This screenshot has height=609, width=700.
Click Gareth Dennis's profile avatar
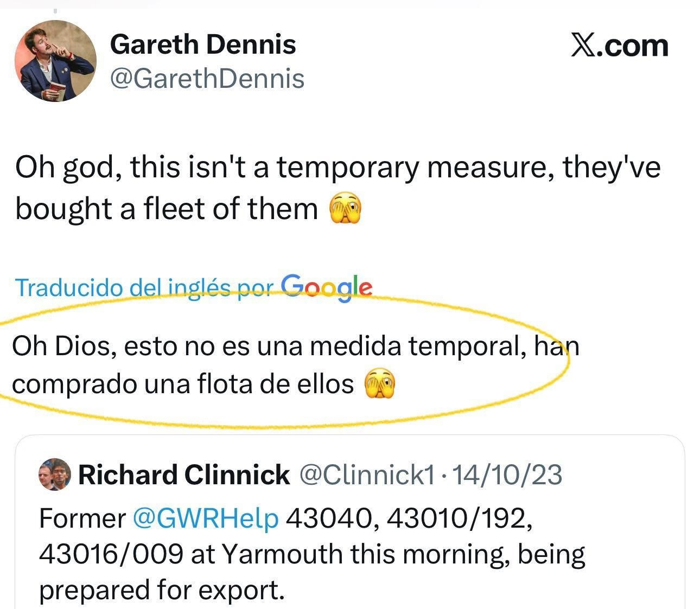coord(55,61)
